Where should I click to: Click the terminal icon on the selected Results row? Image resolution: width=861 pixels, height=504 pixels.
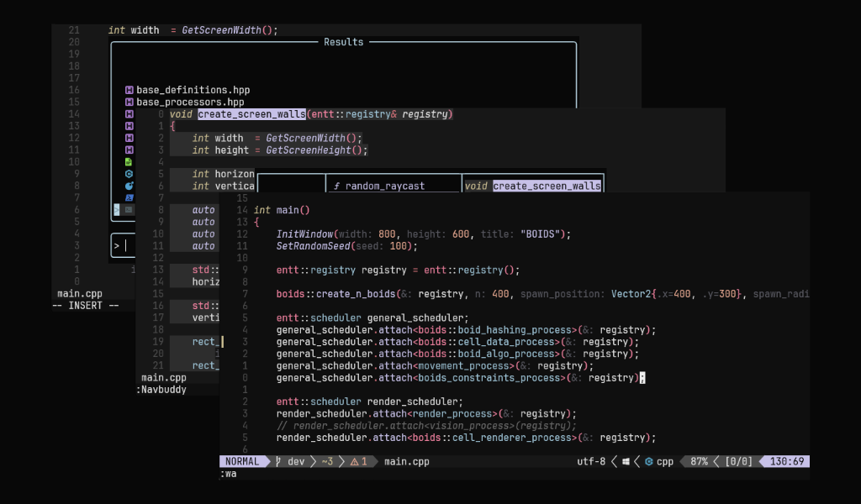[129, 209]
